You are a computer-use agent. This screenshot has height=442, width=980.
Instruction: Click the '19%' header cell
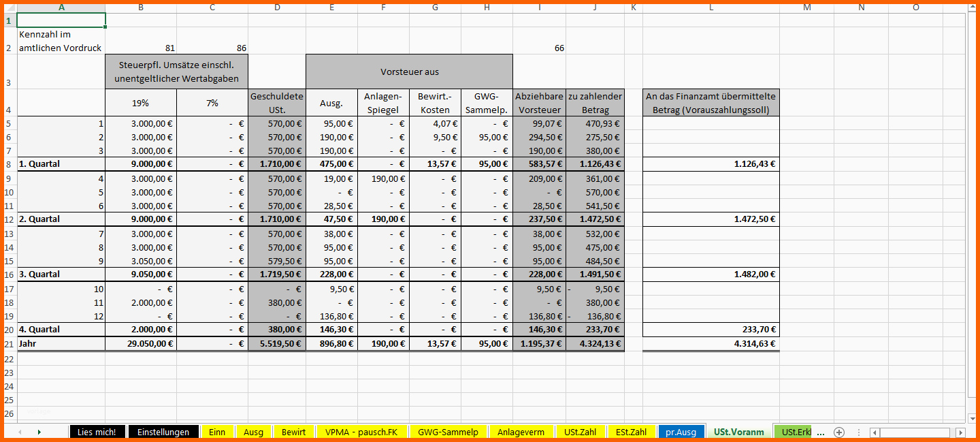(x=141, y=103)
